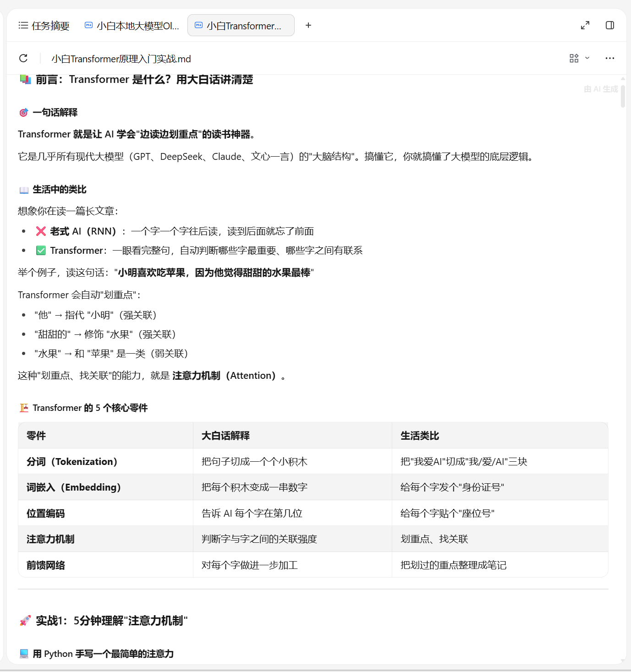The height and width of the screenshot is (672, 631).
Task: Click the heading 实战1：5分钟理解"注意力机制"
Action: (112, 621)
